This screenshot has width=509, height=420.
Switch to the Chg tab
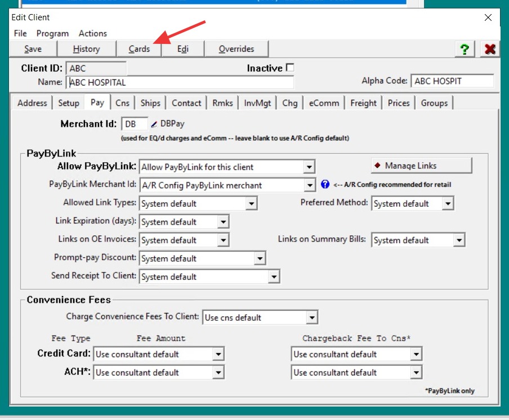click(x=290, y=103)
